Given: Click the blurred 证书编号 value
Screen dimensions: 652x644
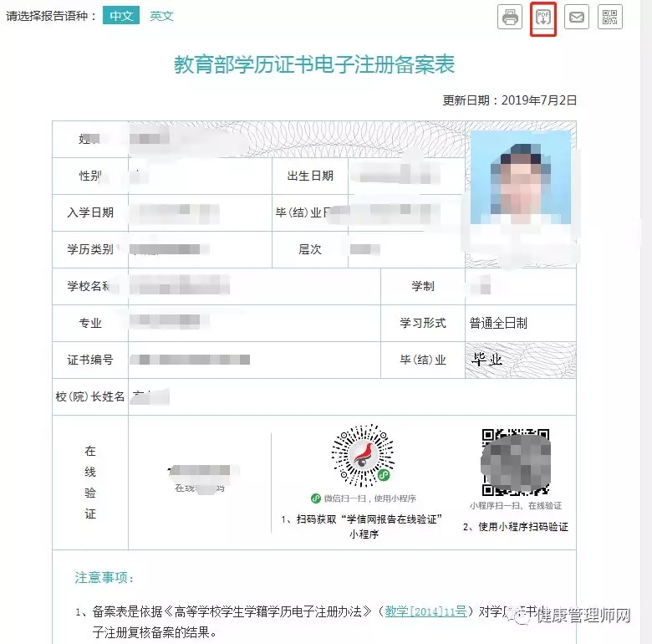Looking at the screenshot, I should pos(190,360).
